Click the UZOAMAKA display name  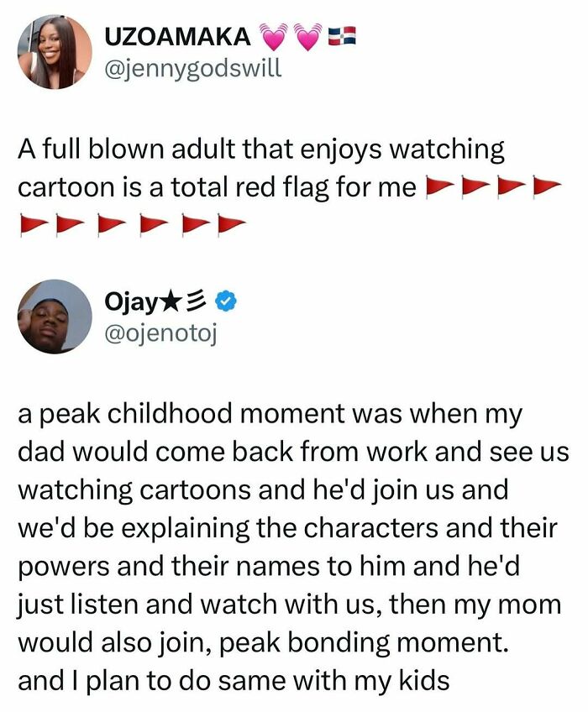(x=177, y=36)
